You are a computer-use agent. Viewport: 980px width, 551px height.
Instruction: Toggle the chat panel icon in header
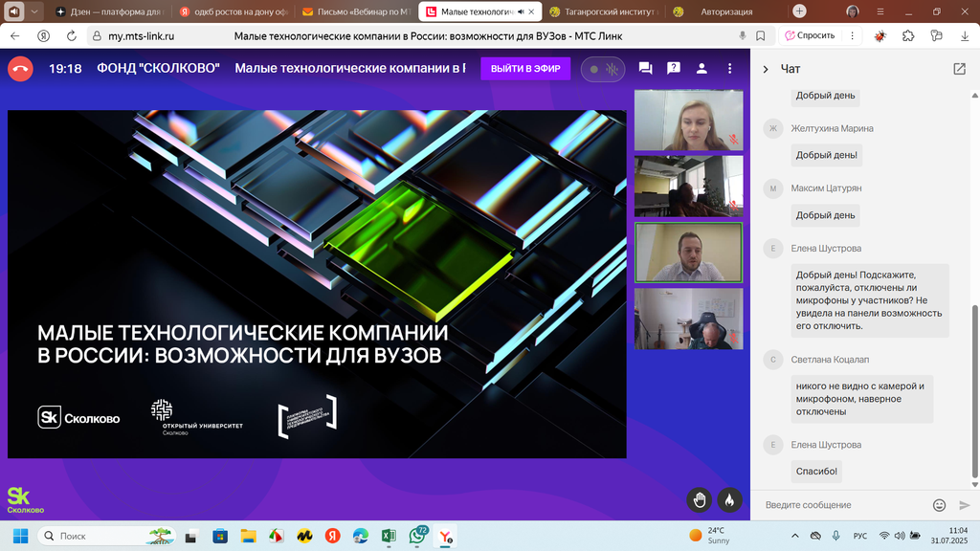pos(645,69)
